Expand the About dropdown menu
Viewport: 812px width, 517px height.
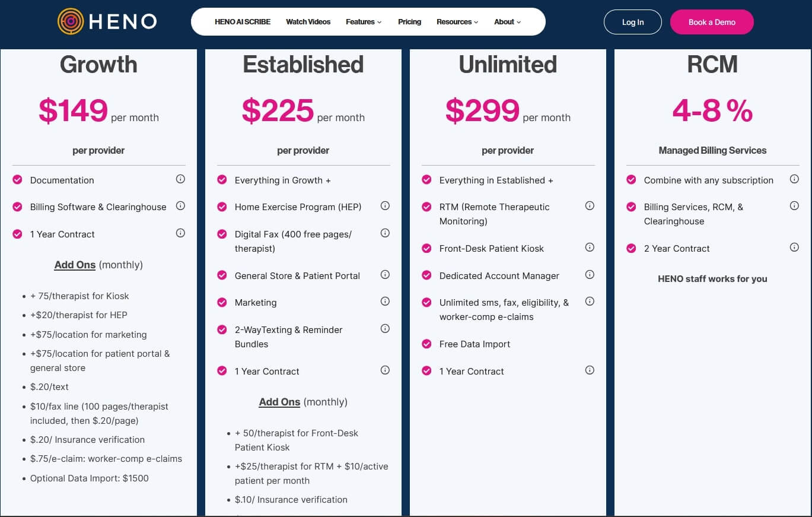click(507, 22)
